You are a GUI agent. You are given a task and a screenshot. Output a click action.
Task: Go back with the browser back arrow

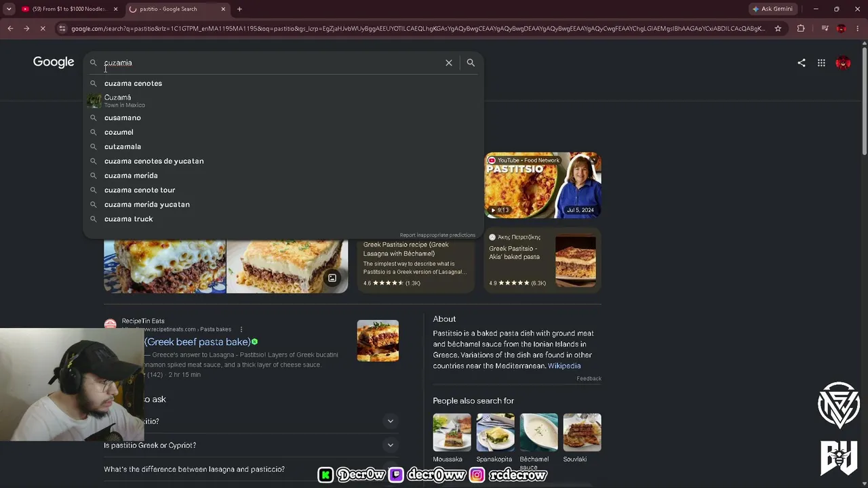pyautogui.click(x=10, y=28)
